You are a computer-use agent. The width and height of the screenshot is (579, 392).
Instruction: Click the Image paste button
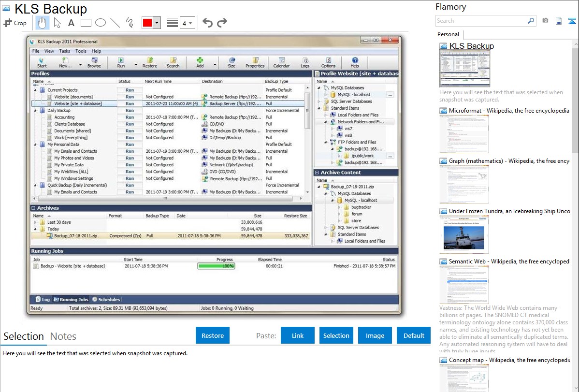(x=375, y=335)
